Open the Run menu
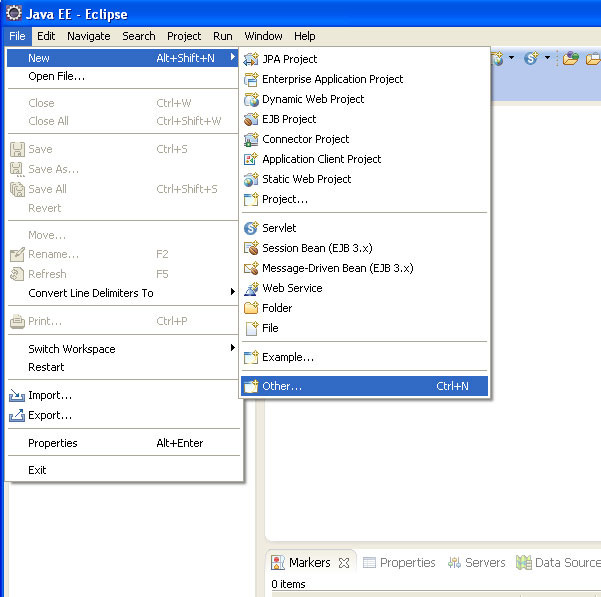This screenshot has height=597, width=601. click(x=223, y=36)
